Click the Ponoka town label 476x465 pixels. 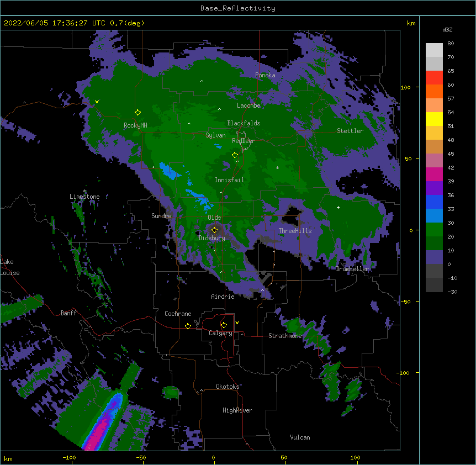click(265, 75)
